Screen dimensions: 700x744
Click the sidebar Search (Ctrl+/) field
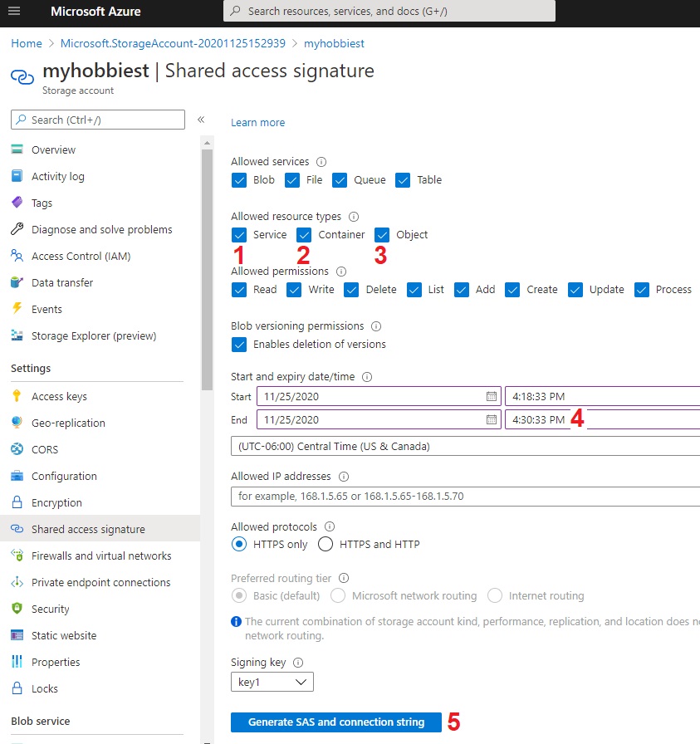98,120
